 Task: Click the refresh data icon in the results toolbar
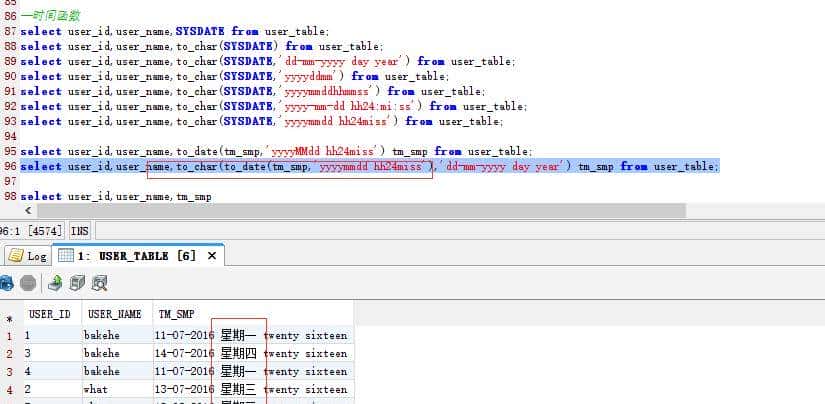coord(6,284)
